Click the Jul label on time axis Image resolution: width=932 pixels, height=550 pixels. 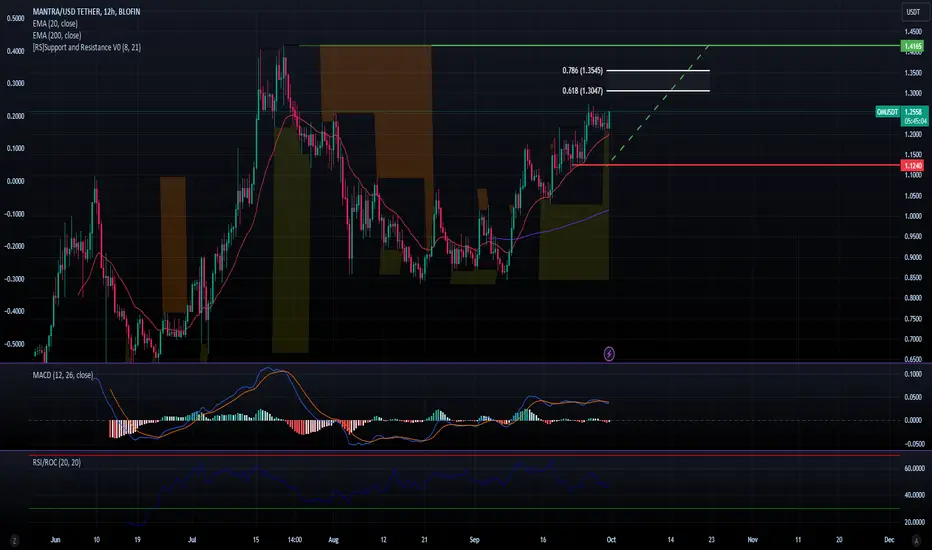point(192,540)
